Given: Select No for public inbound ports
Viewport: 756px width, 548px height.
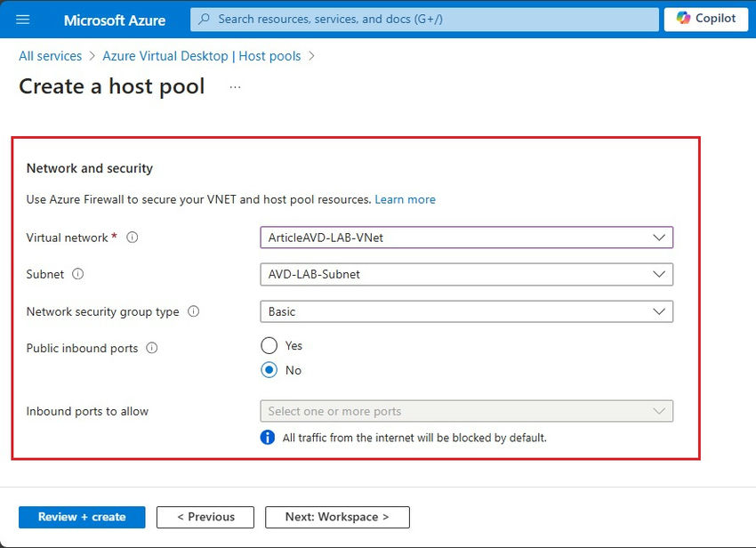Looking at the screenshot, I should (269, 370).
